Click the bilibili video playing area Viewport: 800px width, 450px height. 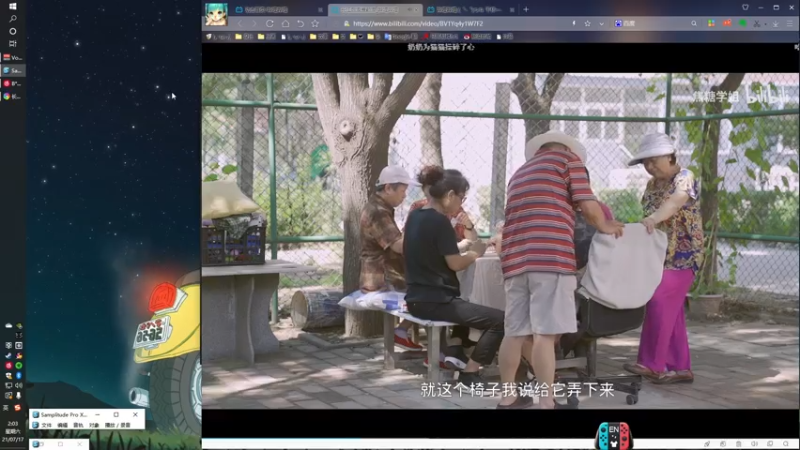click(501, 241)
